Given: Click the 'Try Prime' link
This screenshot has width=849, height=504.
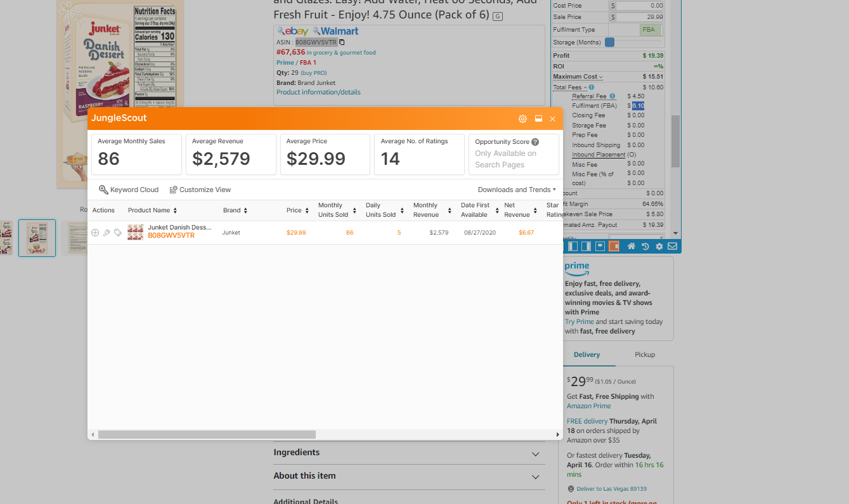Looking at the screenshot, I should tap(579, 321).
